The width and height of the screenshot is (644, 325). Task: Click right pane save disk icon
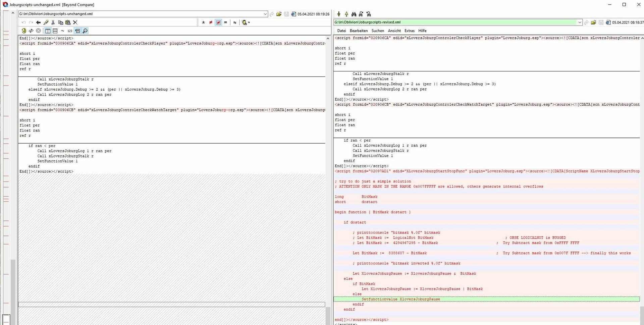click(601, 22)
